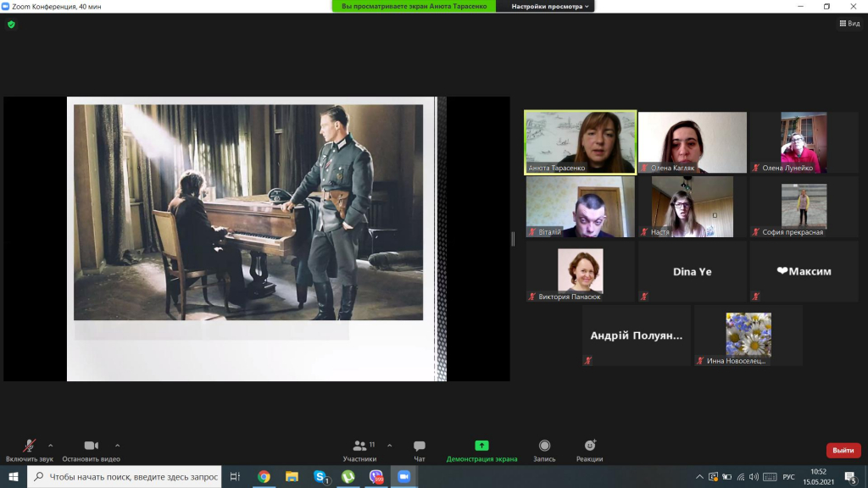
Task: Open the Чат chat panel
Action: (x=419, y=451)
